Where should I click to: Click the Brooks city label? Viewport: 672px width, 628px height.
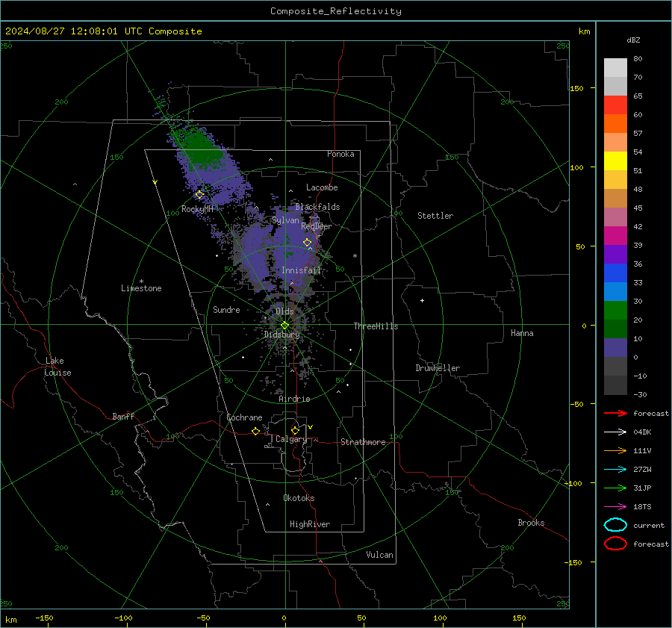[x=531, y=523]
